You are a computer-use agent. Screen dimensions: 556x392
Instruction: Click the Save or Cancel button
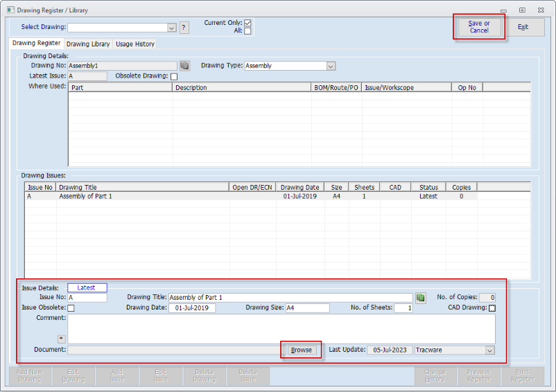[479, 27]
